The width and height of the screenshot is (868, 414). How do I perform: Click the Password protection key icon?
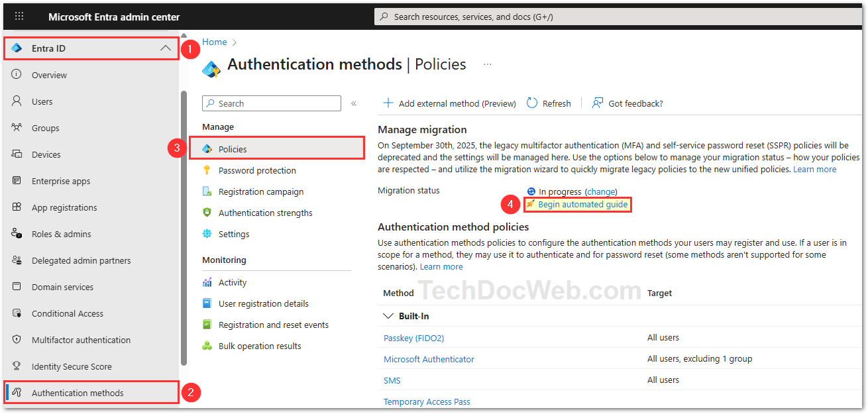point(207,170)
